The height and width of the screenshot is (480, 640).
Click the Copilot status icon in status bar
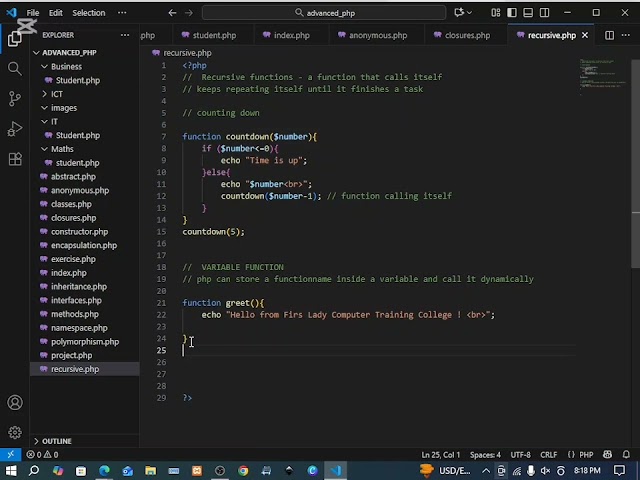point(607,454)
